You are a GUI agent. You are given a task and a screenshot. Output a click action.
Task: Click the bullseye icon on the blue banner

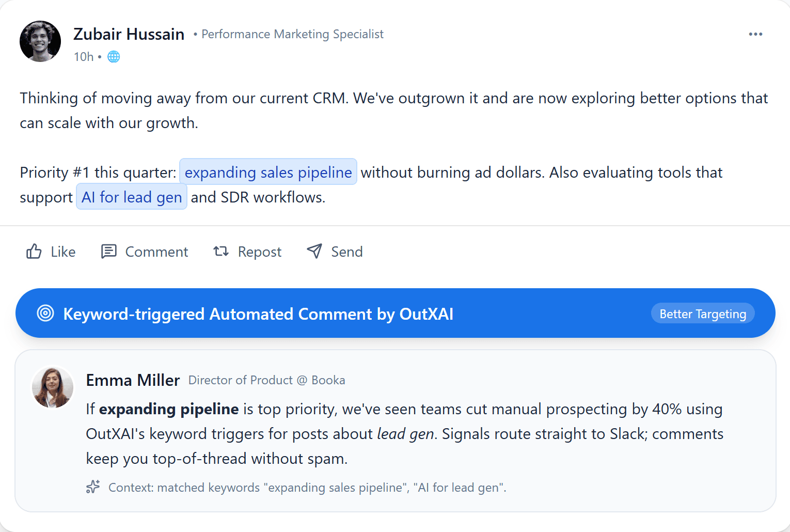tap(45, 313)
